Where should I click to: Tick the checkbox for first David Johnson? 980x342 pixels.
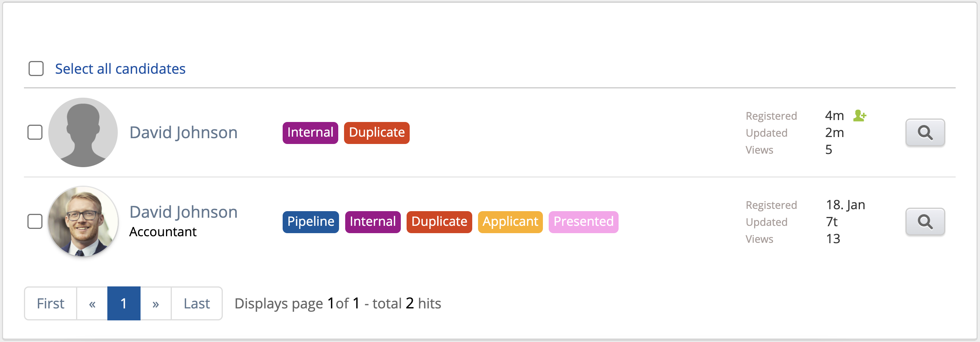[x=35, y=132]
